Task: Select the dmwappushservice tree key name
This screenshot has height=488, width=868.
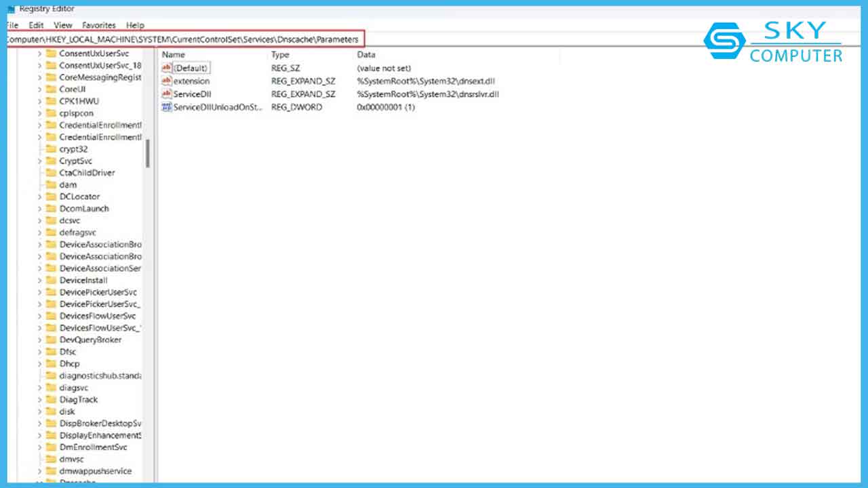Action: click(x=96, y=471)
